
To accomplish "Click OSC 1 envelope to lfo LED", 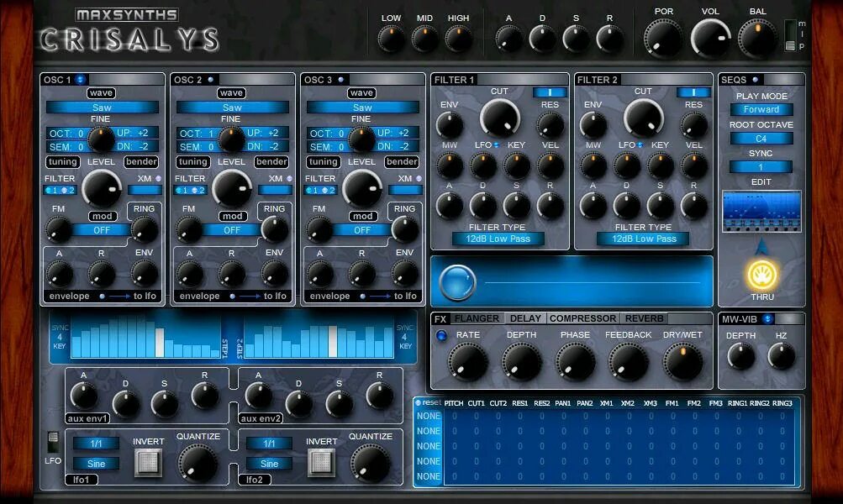I will click(x=103, y=296).
